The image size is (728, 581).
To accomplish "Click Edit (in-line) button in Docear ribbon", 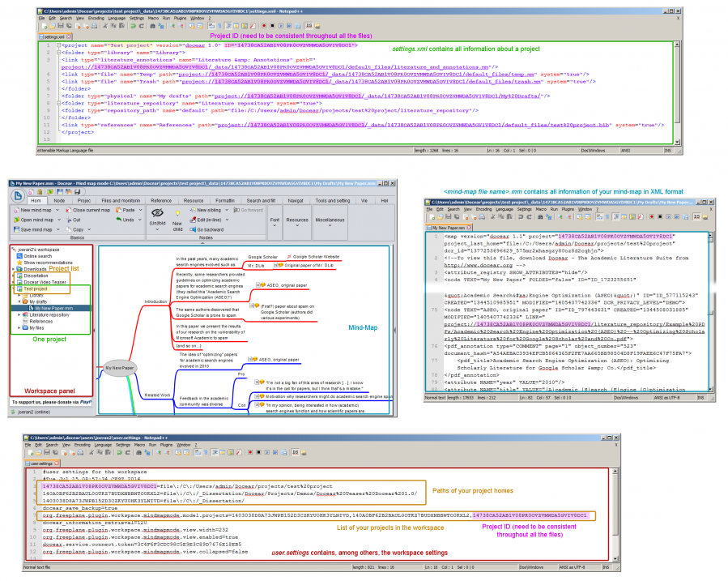I will (x=206, y=220).
